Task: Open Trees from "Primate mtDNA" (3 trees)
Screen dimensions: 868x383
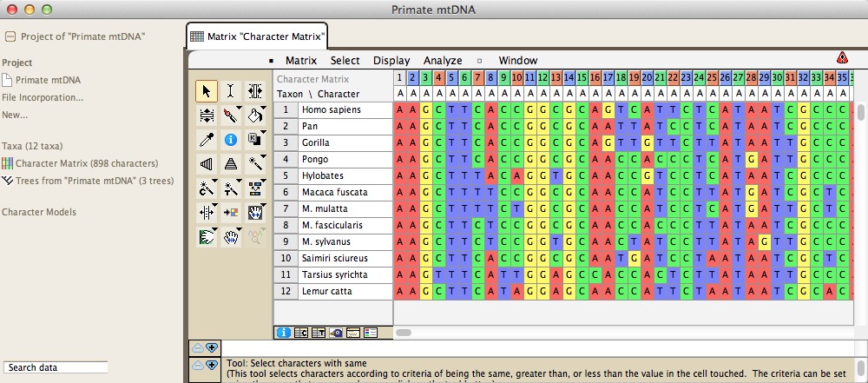Action: click(x=88, y=181)
